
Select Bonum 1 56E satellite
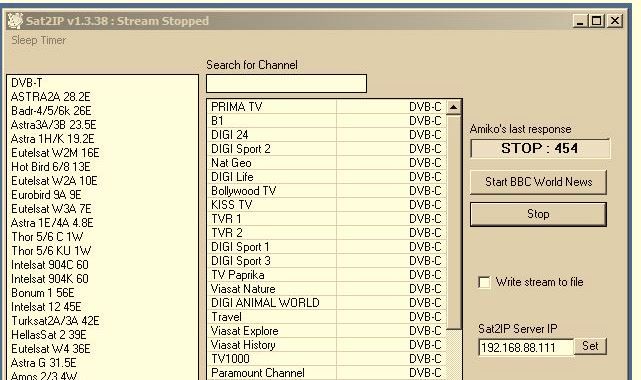tap(103, 293)
